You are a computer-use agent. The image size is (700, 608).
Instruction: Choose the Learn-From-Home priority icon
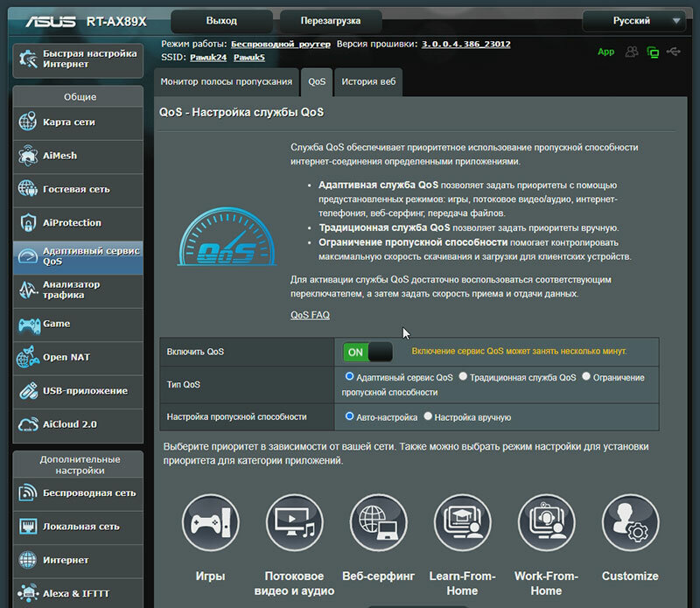point(462,523)
